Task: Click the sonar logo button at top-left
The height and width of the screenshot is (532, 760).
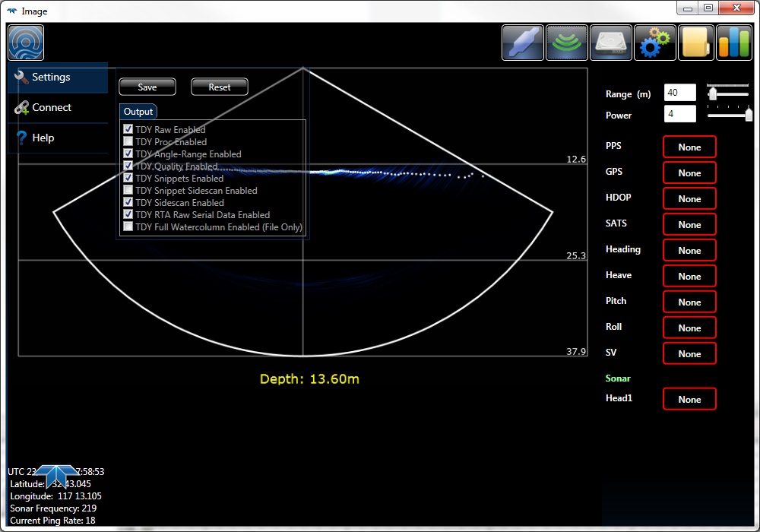Action: 26,43
